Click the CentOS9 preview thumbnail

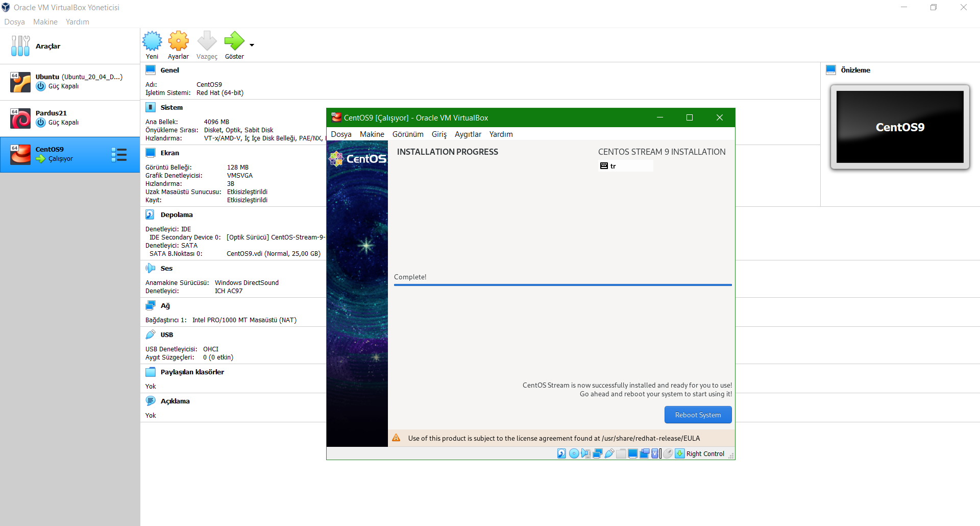(x=900, y=127)
